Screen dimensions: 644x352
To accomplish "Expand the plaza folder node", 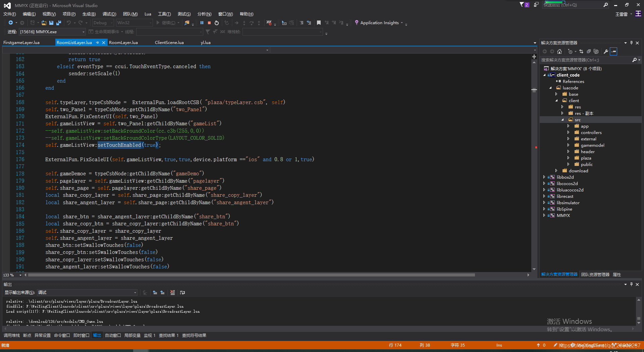I will (568, 158).
